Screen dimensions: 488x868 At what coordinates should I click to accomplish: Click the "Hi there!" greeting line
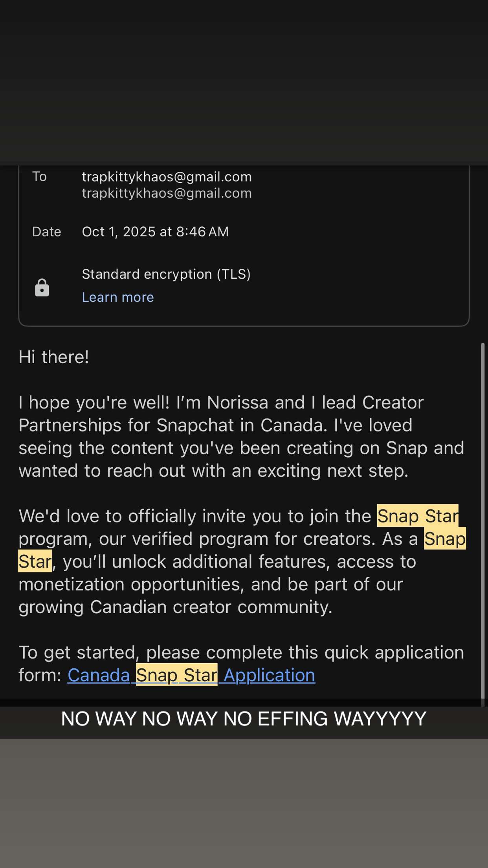(x=54, y=357)
